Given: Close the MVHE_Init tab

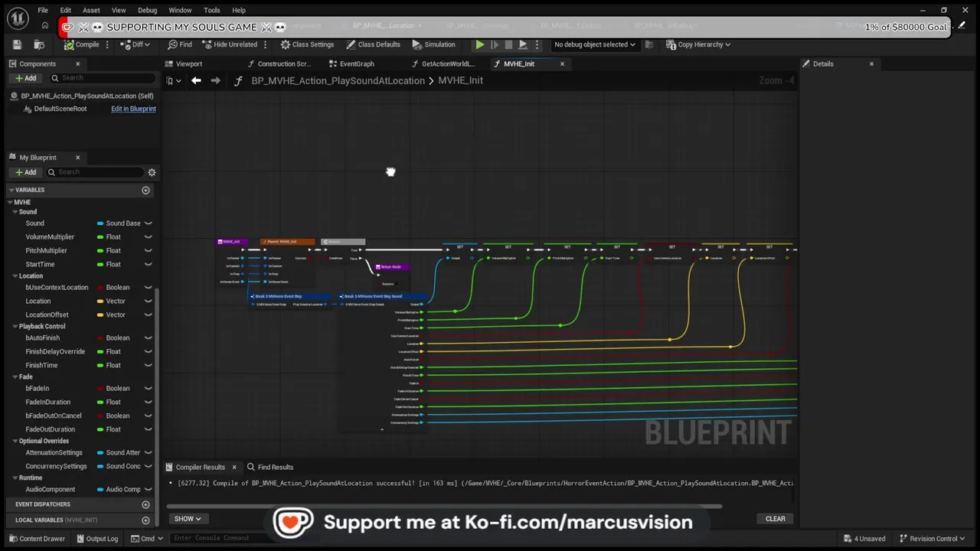Looking at the screenshot, I should [562, 64].
